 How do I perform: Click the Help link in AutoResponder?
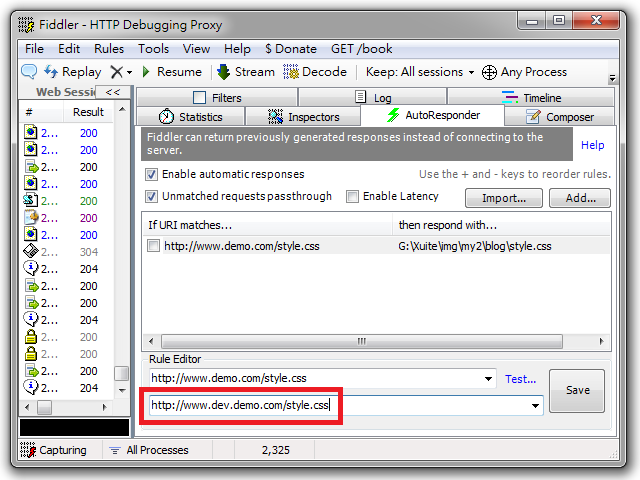click(x=592, y=145)
